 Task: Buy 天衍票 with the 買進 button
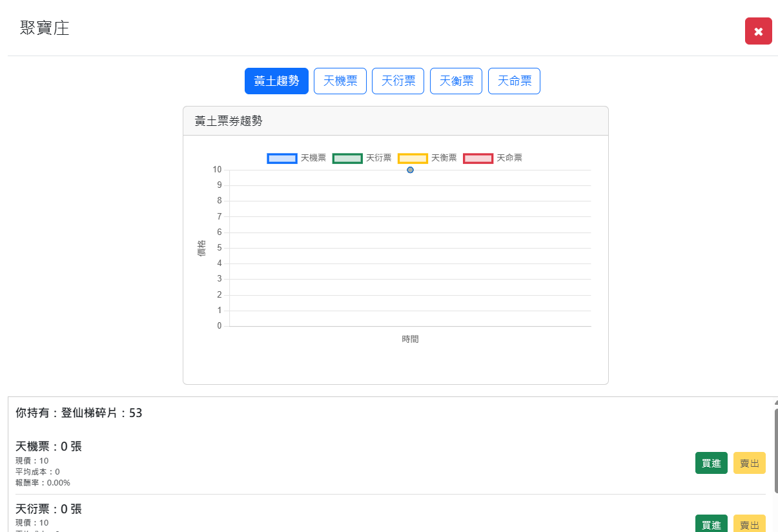pyautogui.click(x=711, y=524)
